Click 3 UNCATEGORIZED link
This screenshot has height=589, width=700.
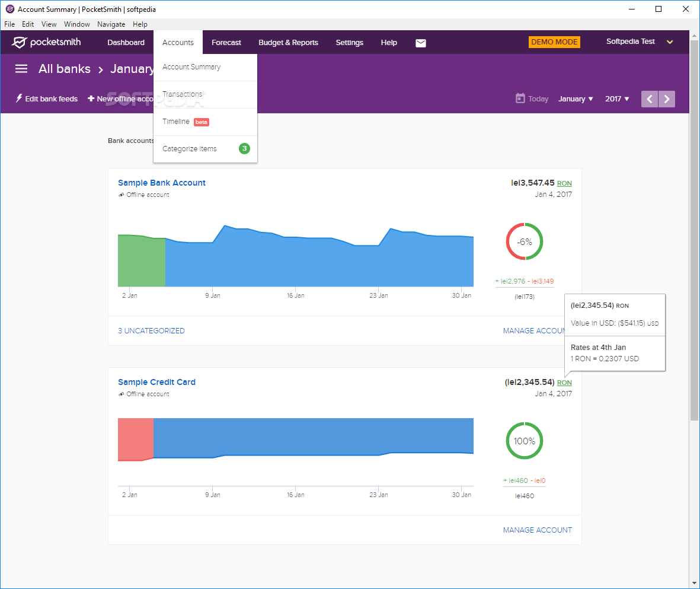click(151, 331)
